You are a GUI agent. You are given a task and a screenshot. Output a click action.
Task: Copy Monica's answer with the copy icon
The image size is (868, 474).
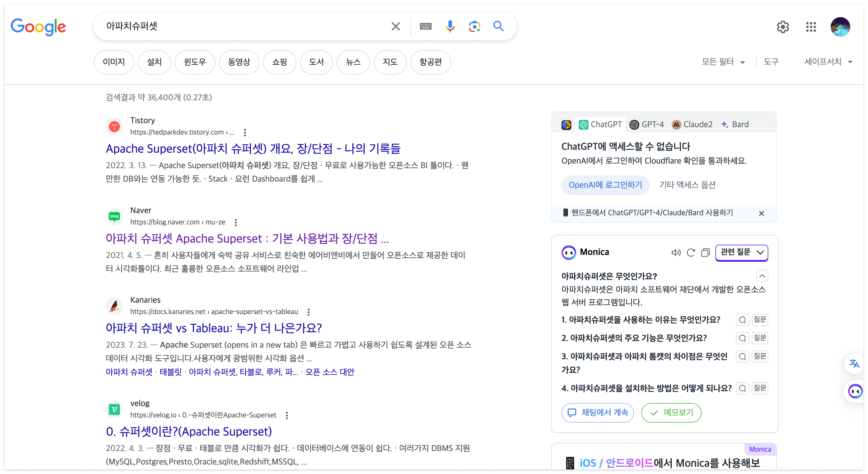[705, 252]
